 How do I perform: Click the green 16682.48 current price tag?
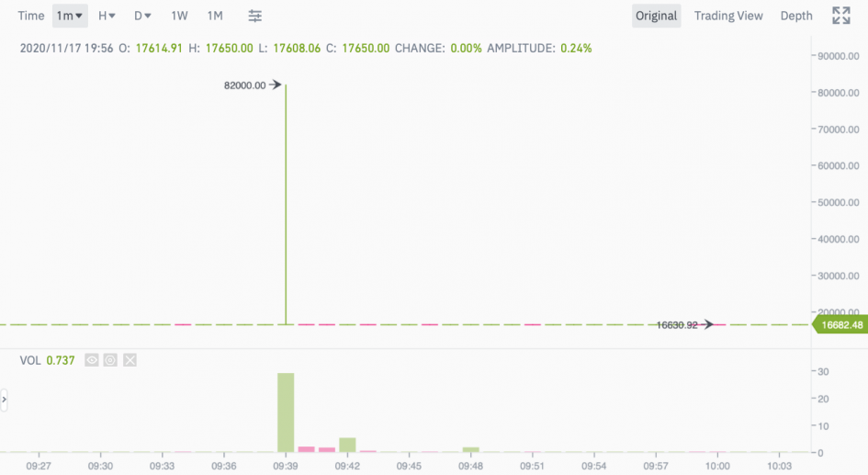coord(840,325)
